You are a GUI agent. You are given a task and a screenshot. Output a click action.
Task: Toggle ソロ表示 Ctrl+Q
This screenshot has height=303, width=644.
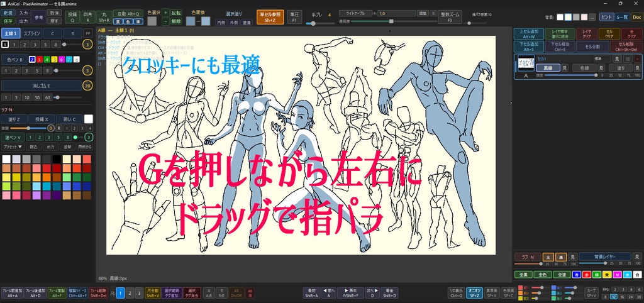457,292
